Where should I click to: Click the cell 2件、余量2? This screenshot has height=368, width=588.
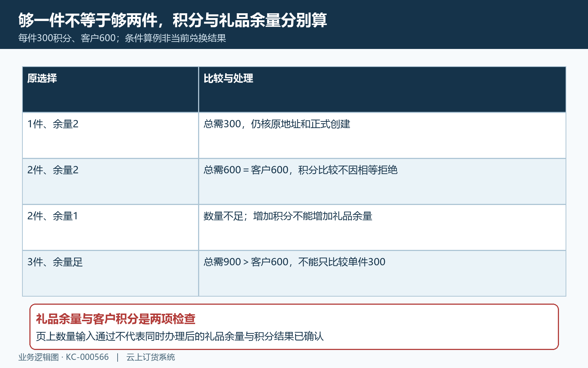tap(110, 181)
